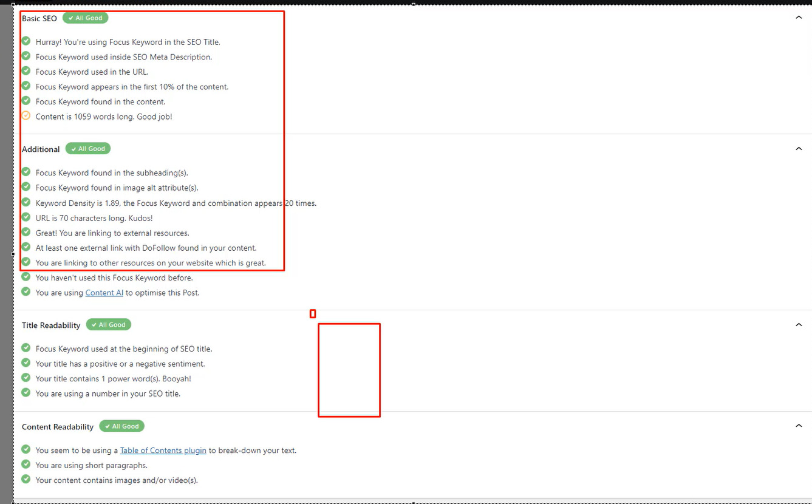Select the Additional section header
Viewport: 812px width, 504px height.
click(41, 149)
